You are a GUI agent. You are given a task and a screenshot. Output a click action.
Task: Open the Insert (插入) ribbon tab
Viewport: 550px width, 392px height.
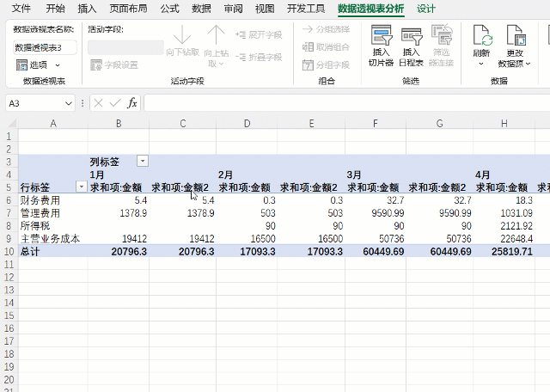[87, 9]
